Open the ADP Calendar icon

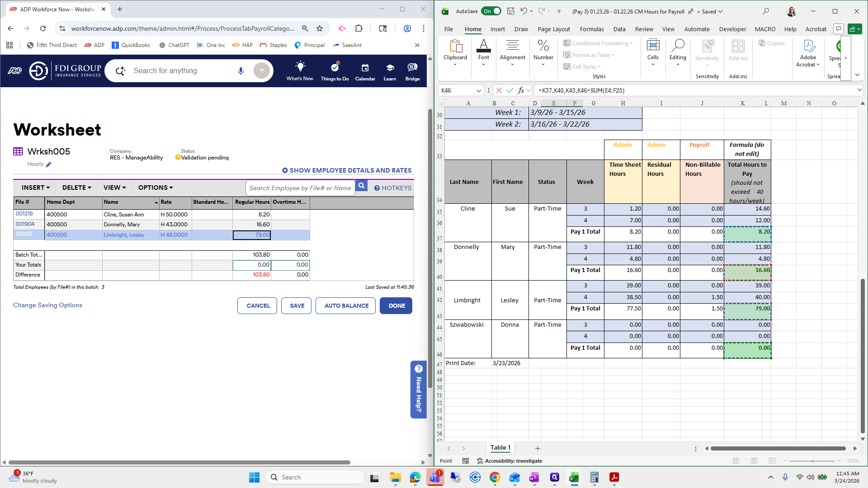tap(365, 68)
